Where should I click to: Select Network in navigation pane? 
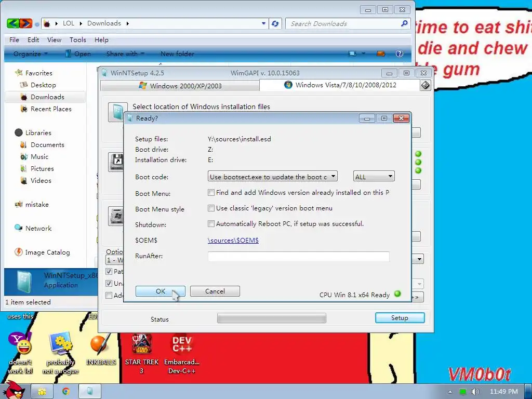pyautogui.click(x=38, y=229)
